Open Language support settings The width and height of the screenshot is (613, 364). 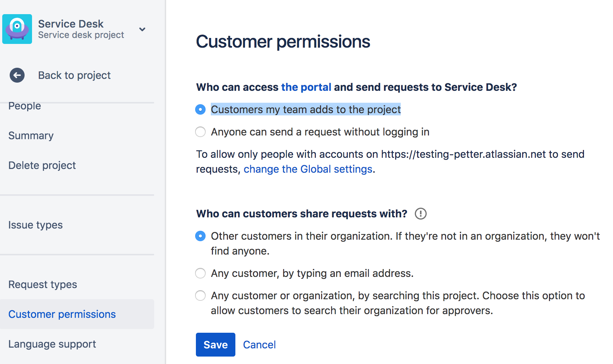click(52, 344)
